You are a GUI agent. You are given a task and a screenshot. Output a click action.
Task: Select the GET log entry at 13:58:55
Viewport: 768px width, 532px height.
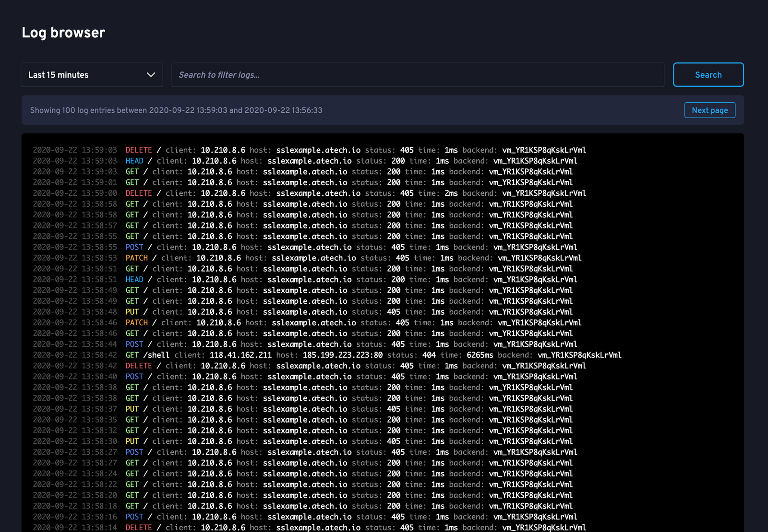[x=303, y=236]
